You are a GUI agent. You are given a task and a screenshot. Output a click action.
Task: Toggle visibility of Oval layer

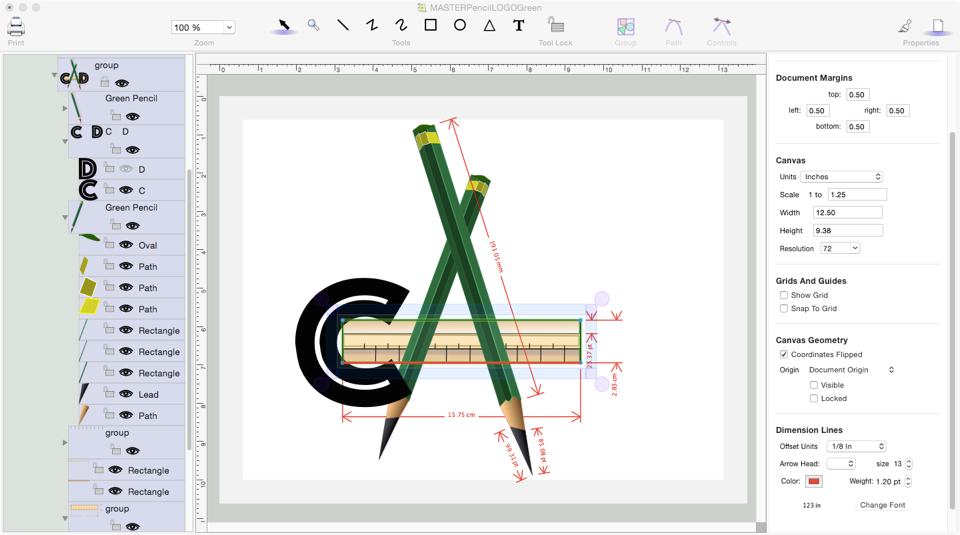click(x=126, y=245)
